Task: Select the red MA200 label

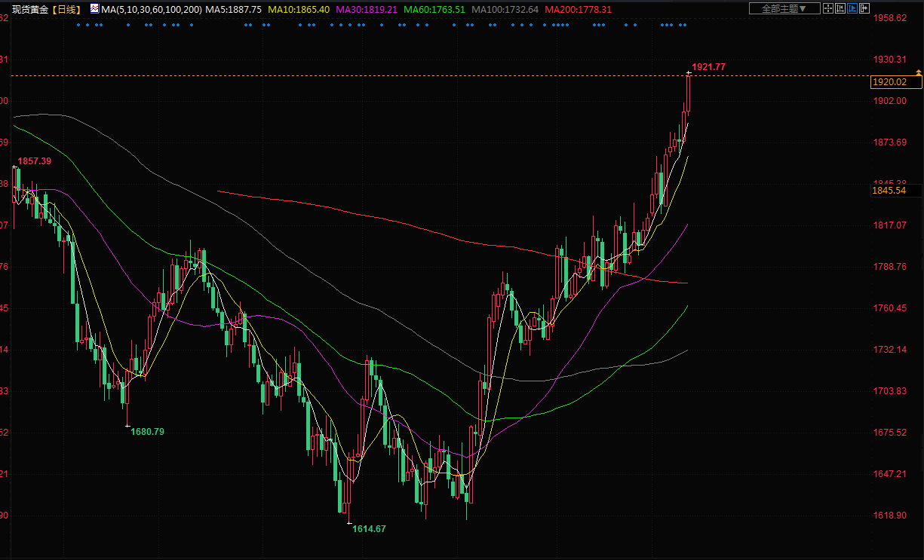Action: tap(578, 9)
